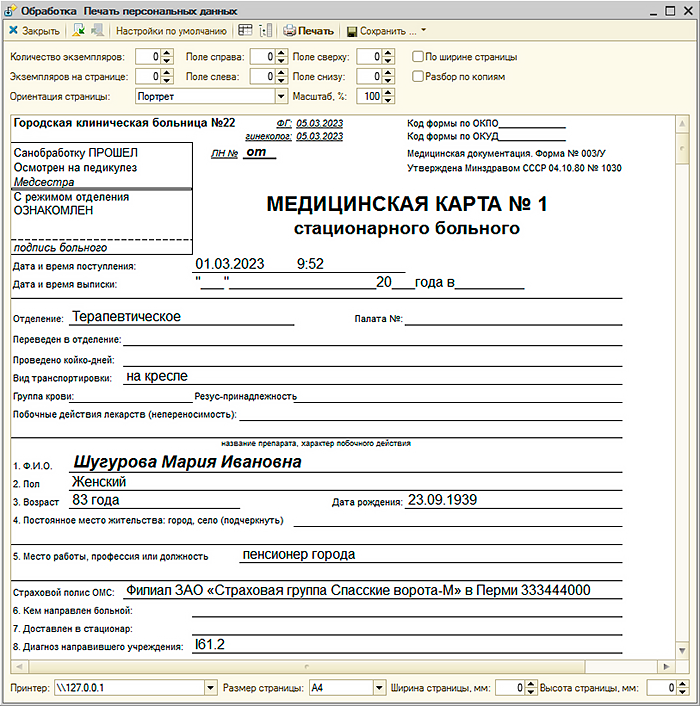Expand the Размер страницы A4 dropdown
700x706 pixels.
[379, 688]
